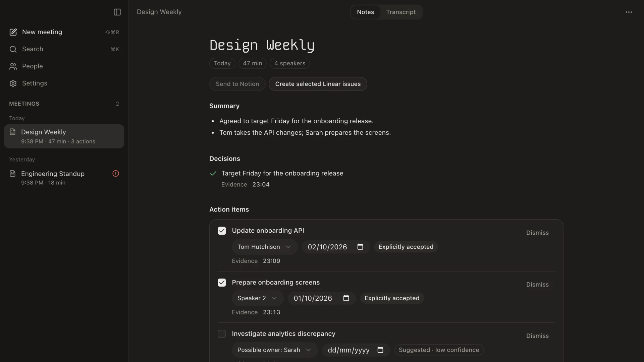
Task: Uncheck the Prepare onboarding screens action item
Action: point(222,283)
